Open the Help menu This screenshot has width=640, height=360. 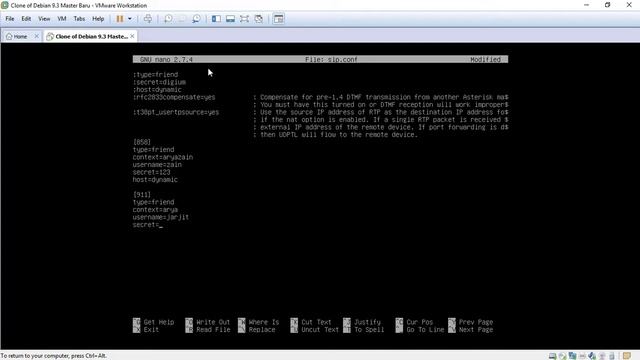pyautogui.click(x=98, y=19)
